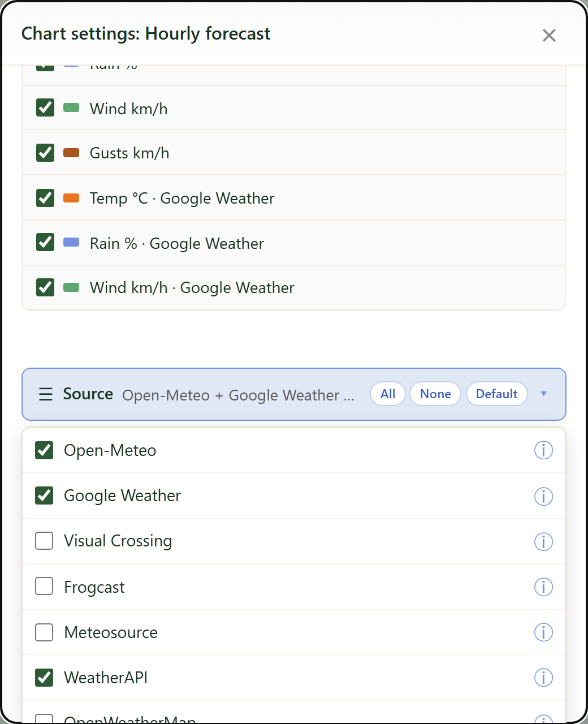
Task: Click blue swatch for Rain Google Weather
Action: [71, 242]
